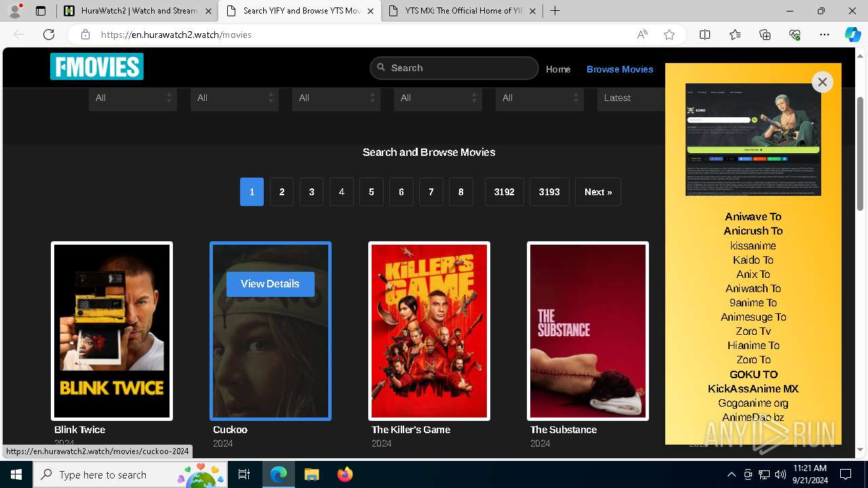
Task: Open the Latest sort dropdown
Action: [631, 98]
